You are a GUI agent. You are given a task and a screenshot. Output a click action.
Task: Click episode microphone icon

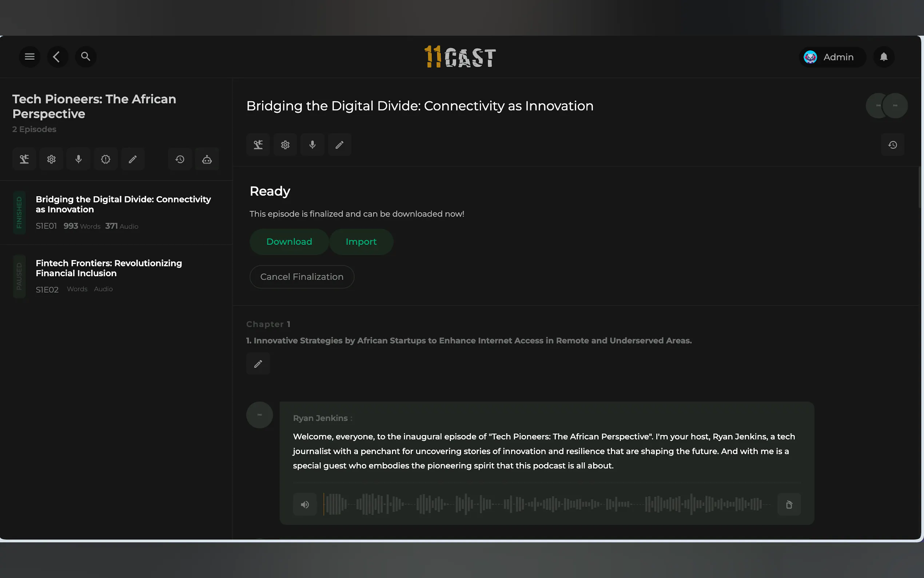coord(312,145)
